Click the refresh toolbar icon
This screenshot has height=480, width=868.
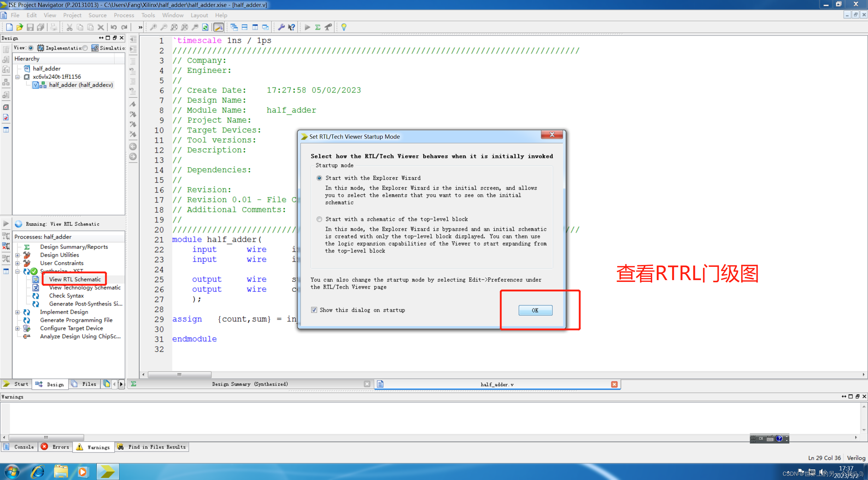point(205,27)
